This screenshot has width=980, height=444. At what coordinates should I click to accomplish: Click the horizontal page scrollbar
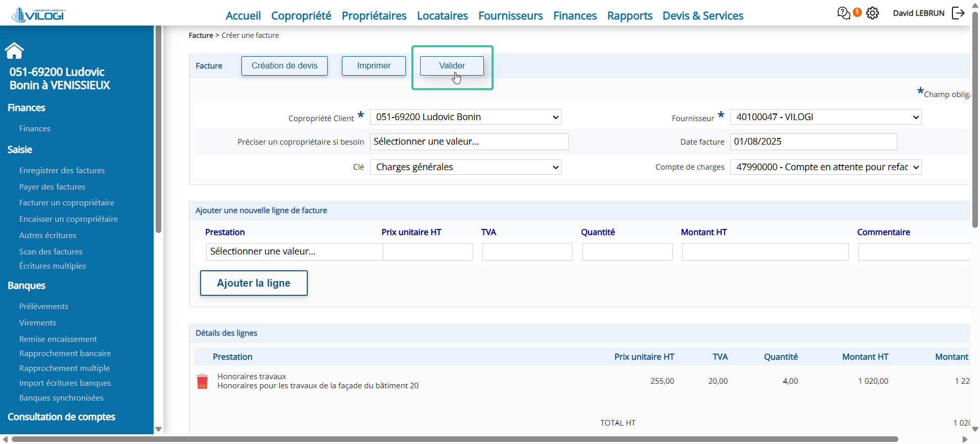[454, 439]
